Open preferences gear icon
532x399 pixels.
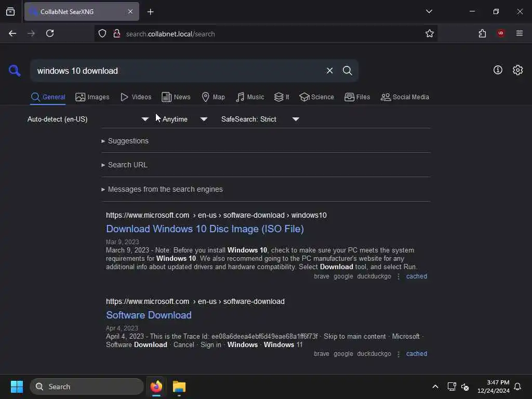[517, 70]
